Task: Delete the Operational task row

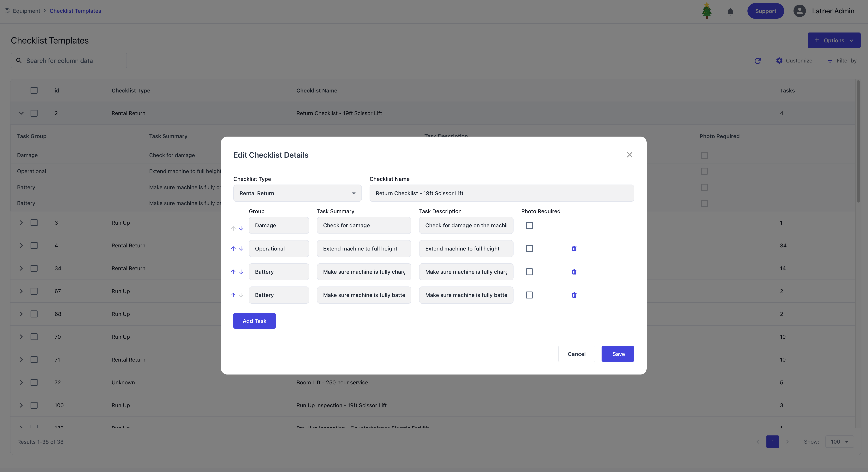Action: (x=574, y=249)
